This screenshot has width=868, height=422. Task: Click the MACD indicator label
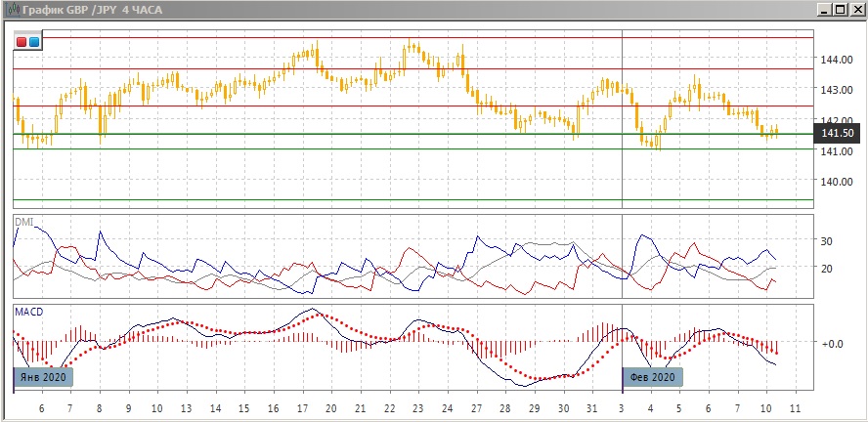pyautogui.click(x=28, y=312)
